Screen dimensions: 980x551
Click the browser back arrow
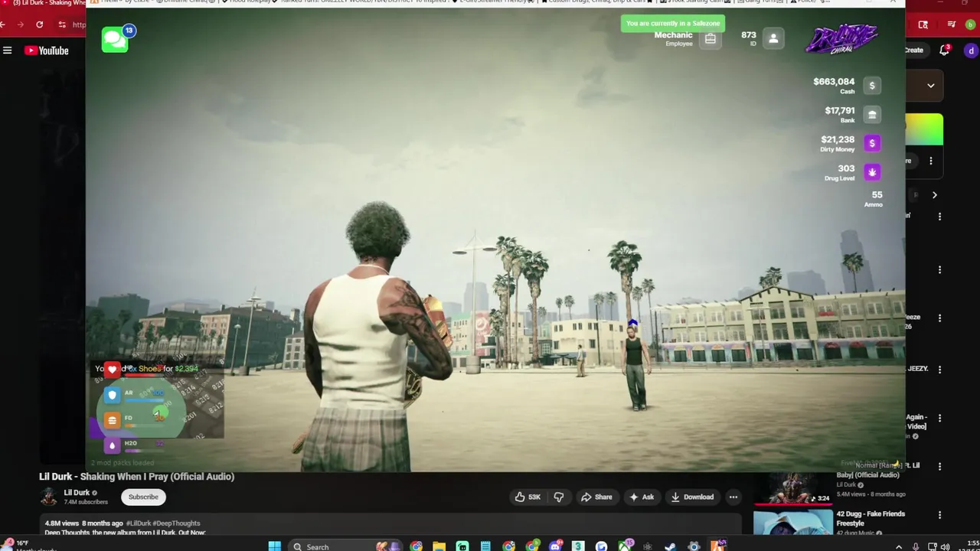click(3, 24)
